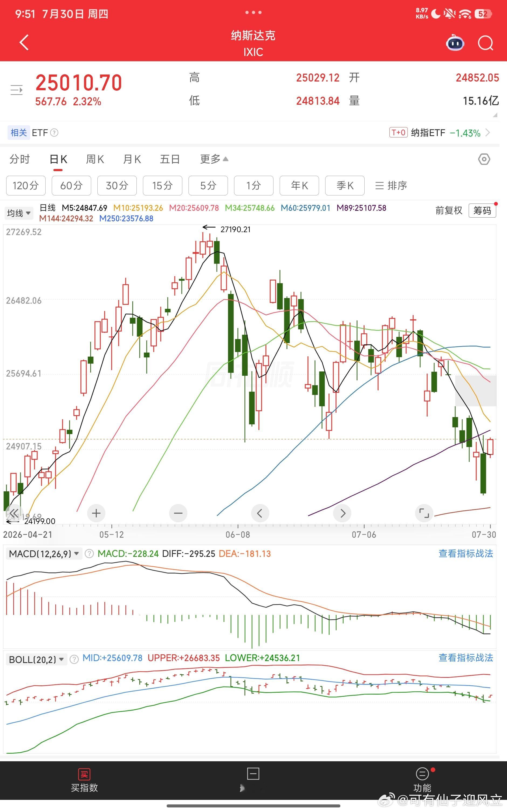The image size is (507, 812).
Task: Open the MACD(12,26,9) indicator dropdown
Action: click(44, 554)
